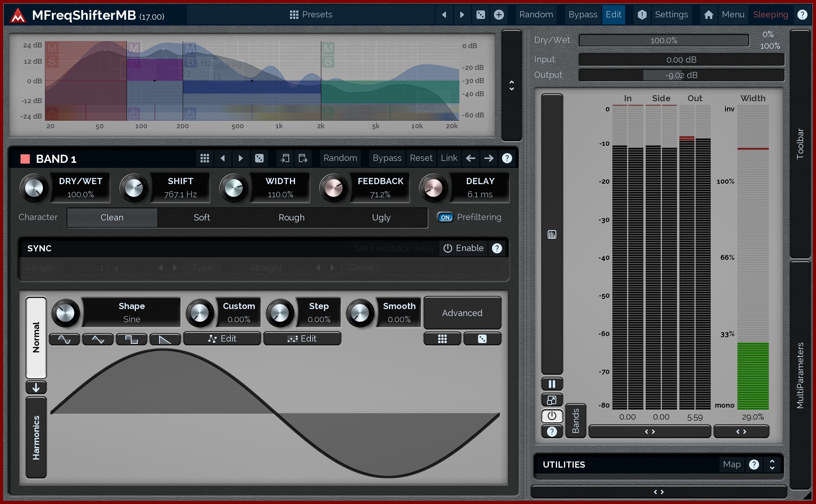Enable the Sync section
The height and width of the screenshot is (504, 816).
pyautogui.click(x=463, y=248)
